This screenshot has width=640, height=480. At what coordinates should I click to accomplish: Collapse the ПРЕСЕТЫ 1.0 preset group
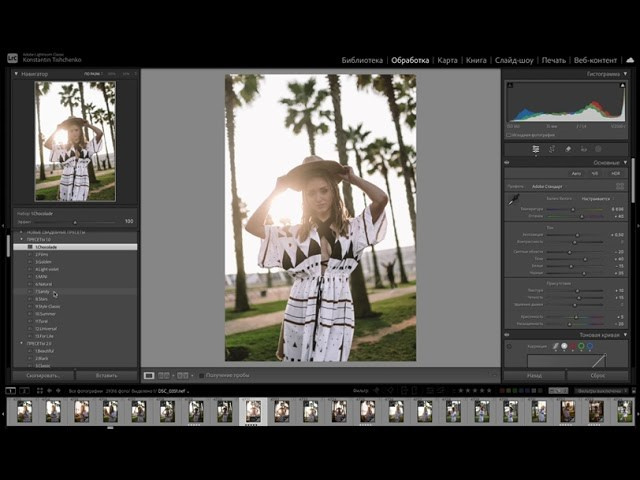click(x=22, y=239)
